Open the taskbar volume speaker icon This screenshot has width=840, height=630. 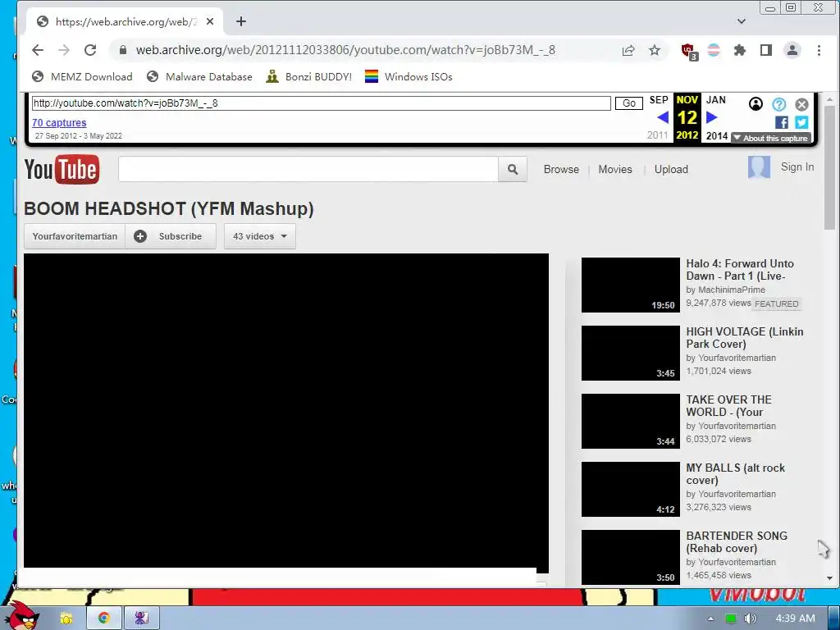750,619
